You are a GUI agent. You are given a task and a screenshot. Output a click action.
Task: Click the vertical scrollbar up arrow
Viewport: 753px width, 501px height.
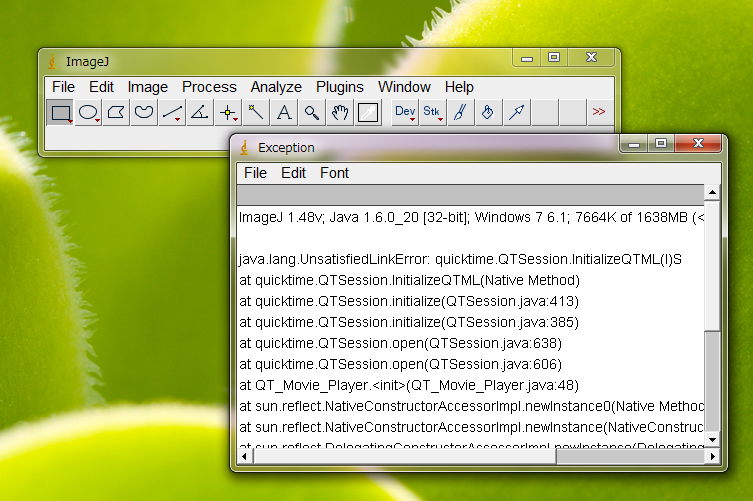pyautogui.click(x=712, y=192)
